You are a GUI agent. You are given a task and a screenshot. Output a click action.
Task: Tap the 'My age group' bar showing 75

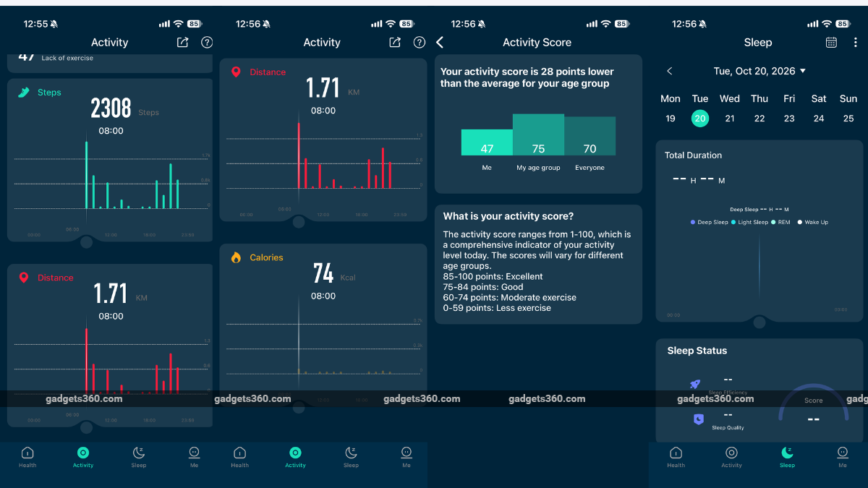click(x=538, y=134)
